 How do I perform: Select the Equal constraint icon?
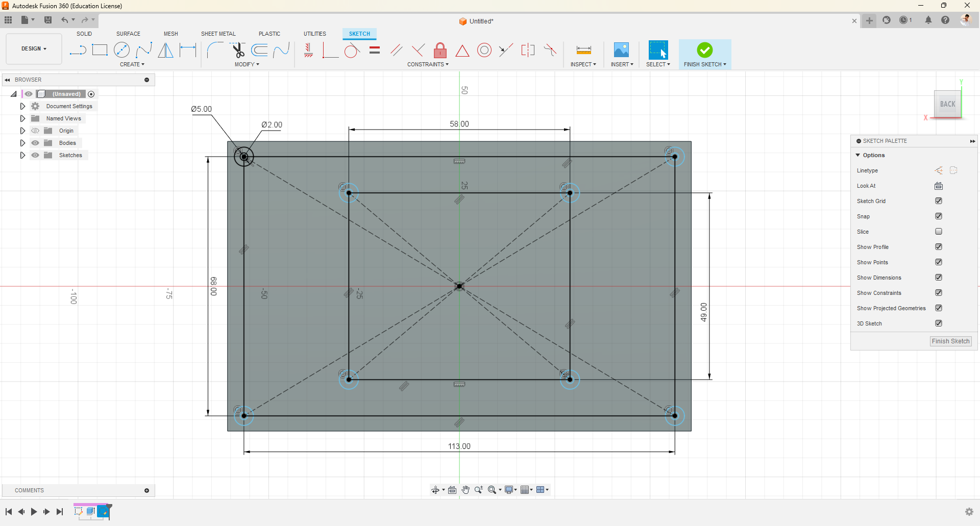(375, 50)
